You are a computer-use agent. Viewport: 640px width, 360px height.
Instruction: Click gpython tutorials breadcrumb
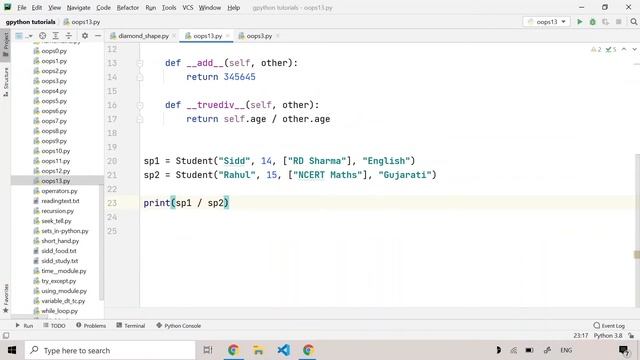(x=31, y=22)
